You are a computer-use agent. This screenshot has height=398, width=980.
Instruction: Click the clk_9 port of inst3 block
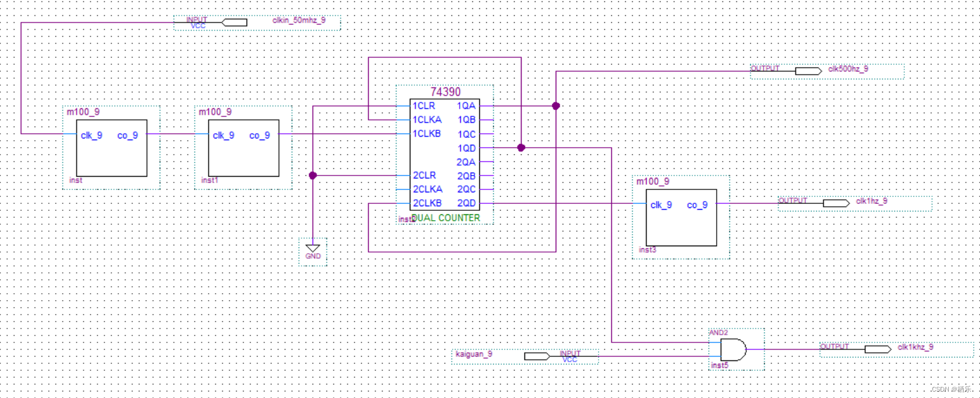tap(661, 205)
